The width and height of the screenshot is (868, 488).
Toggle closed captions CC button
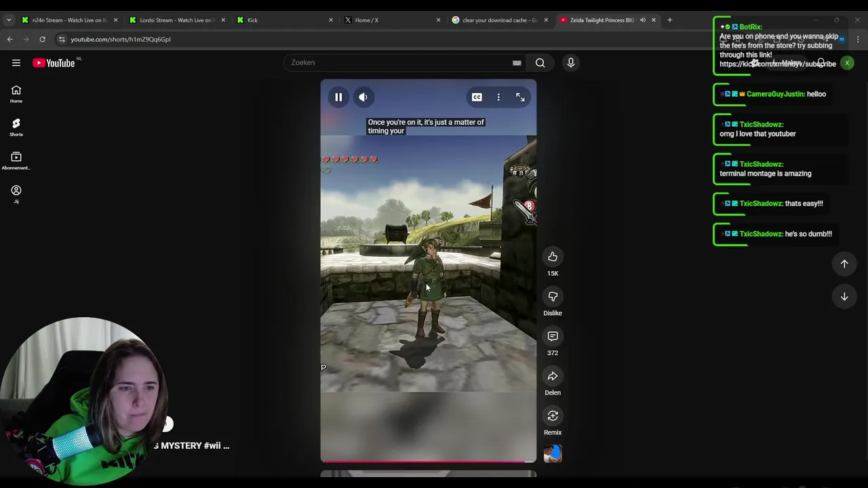[477, 97]
